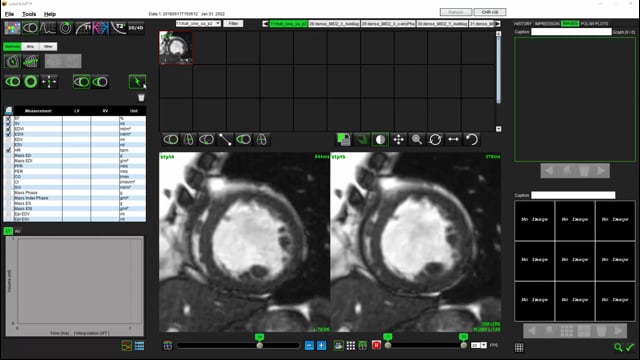Image resolution: width=640 pixels, height=360 pixels.
Task: Click the Undo curved arrow icon
Action: [x=472, y=140]
